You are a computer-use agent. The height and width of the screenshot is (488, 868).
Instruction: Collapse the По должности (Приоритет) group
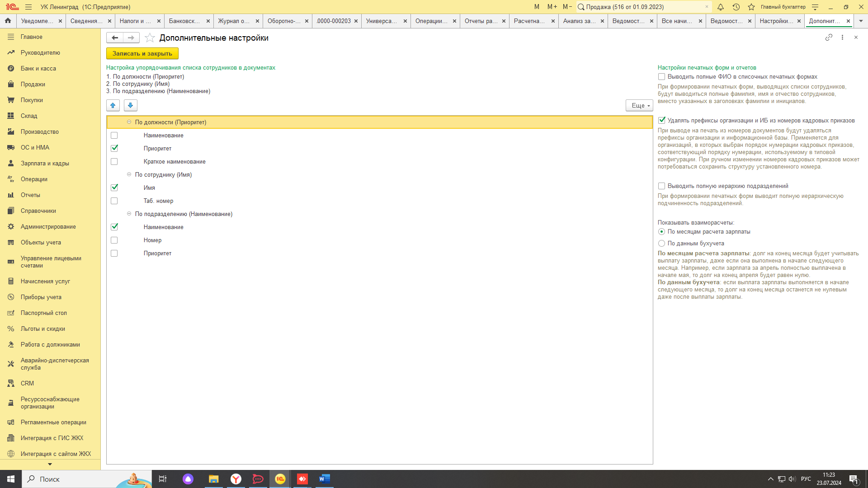pyautogui.click(x=129, y=122)
